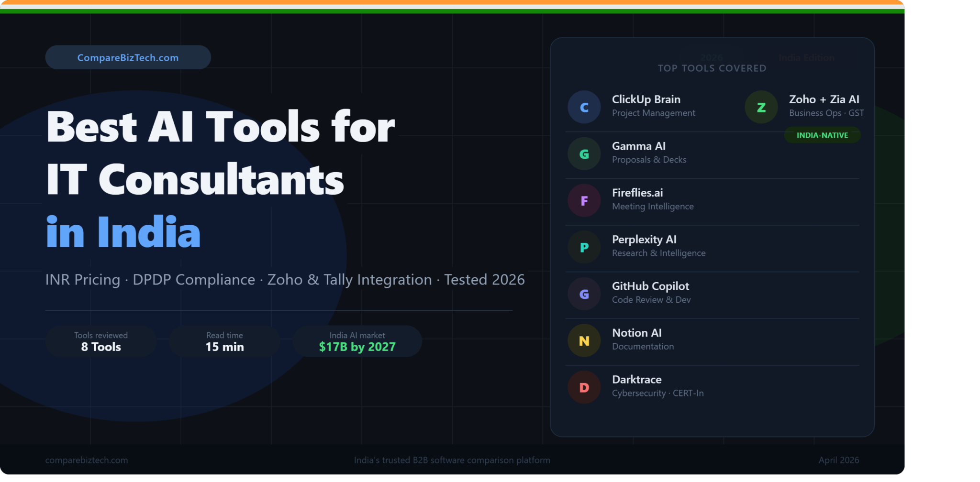Click the 'Cybersecurity · CERT-In' subtitle
Screen dimensions: 980x482
(x=658, y=393)
